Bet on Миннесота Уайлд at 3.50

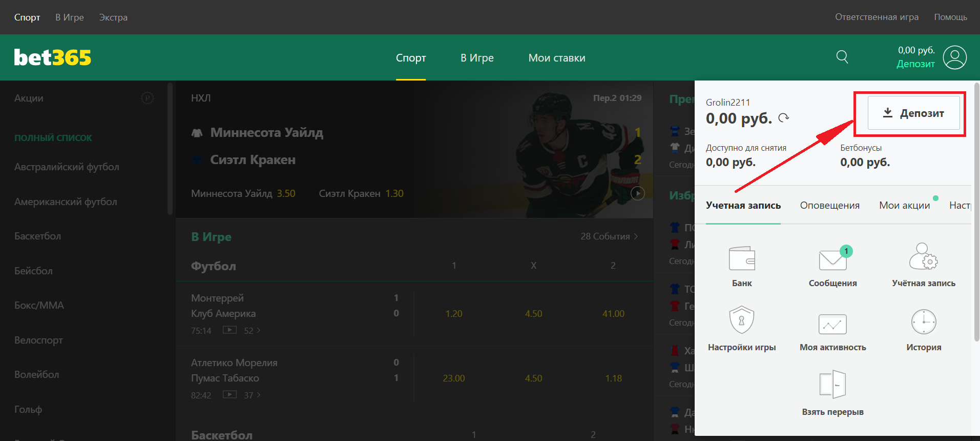pos(243,193)
